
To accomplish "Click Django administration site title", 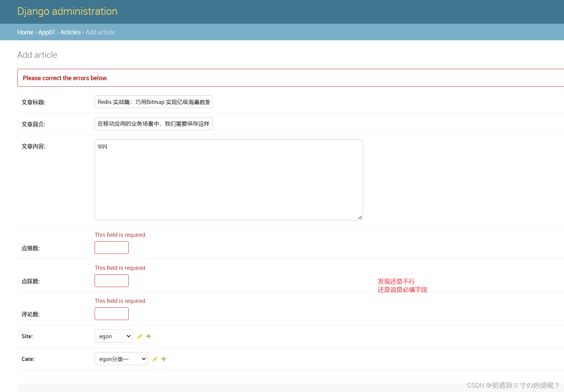I will 67,11.
